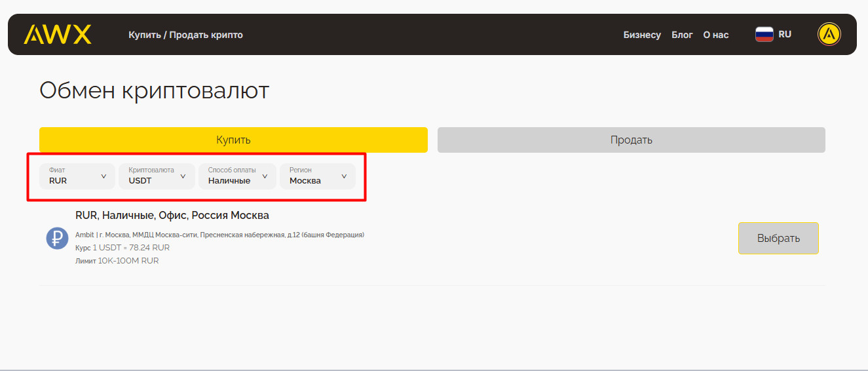Click the Russian flag icon

tap(764, 34)
